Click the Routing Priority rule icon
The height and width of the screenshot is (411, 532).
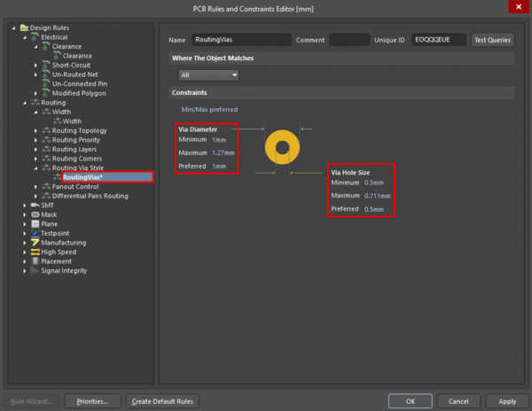(46, 140)
